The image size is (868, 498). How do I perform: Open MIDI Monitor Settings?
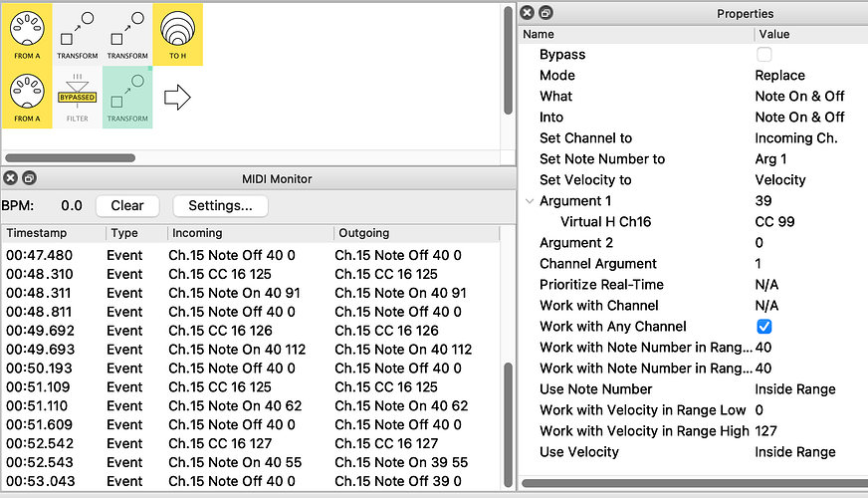point(220,205)
